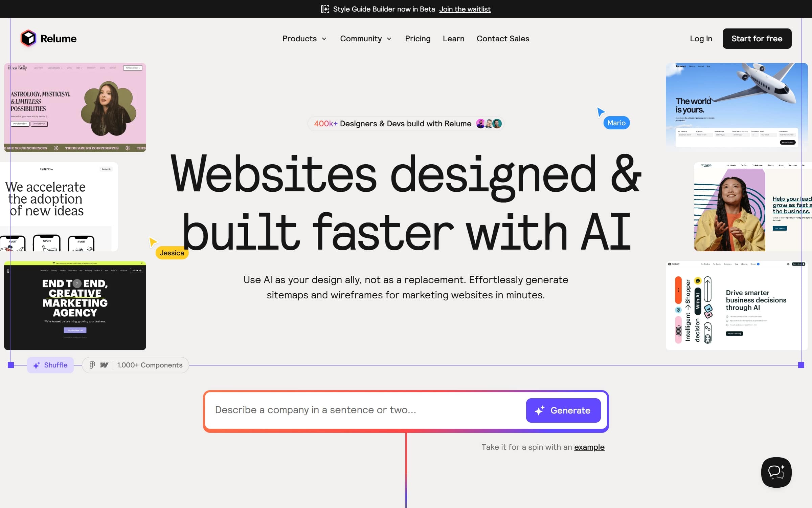Click the components grid layout icon
812x508 pixels.
pyautogui.click(x=92, y=365)
